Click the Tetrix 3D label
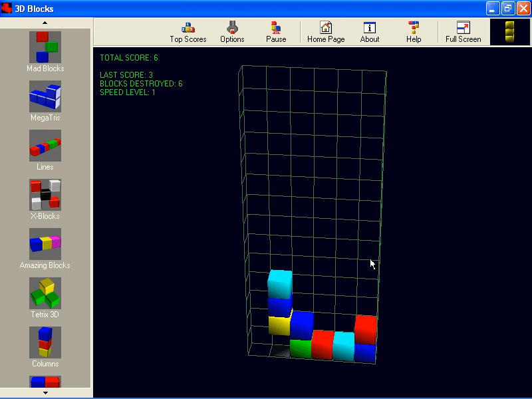Viewport: 532px width, 399px height. point(45,314)
